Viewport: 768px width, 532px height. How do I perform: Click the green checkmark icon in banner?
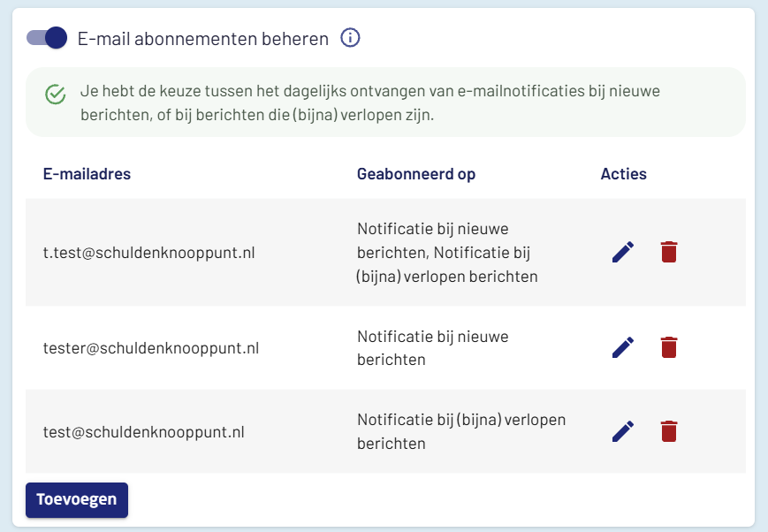click(56, 95)
